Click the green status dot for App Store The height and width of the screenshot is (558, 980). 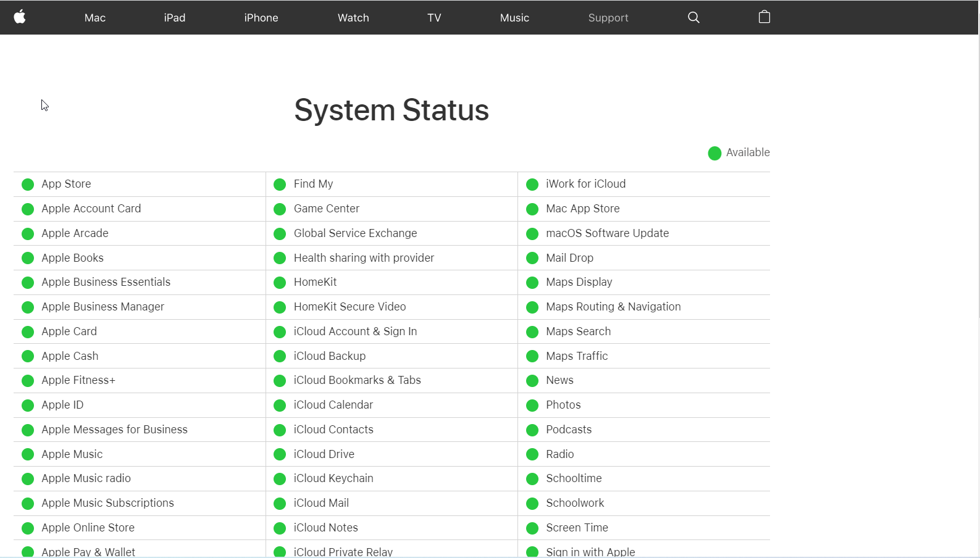point(28,185)
